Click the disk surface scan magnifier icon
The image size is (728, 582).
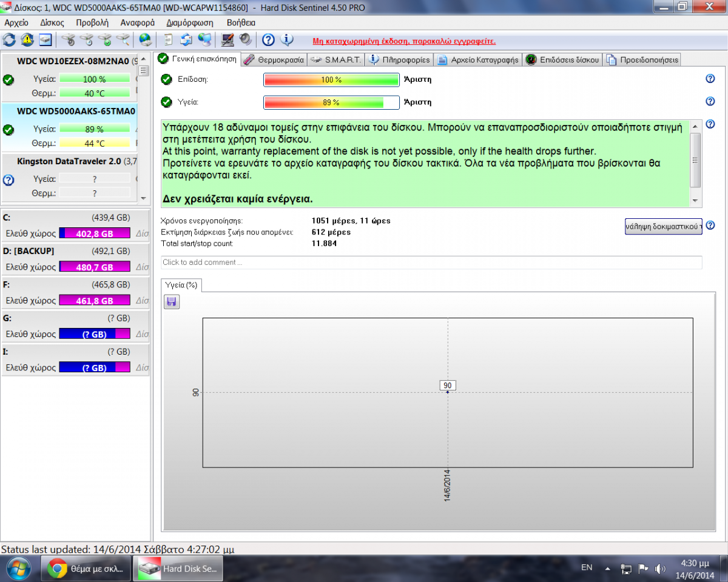tap(123, 40)
